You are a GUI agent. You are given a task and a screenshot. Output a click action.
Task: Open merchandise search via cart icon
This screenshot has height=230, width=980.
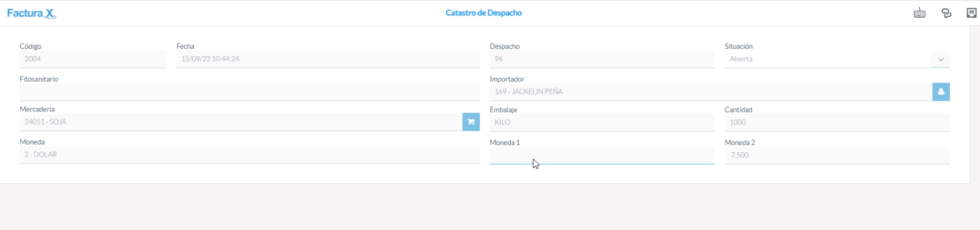point(471,122)
